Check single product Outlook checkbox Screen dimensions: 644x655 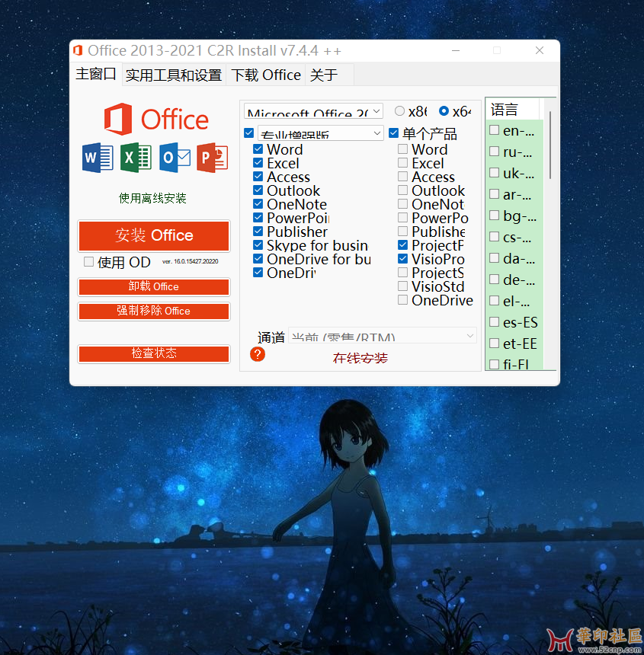click(x=403, y=190)
